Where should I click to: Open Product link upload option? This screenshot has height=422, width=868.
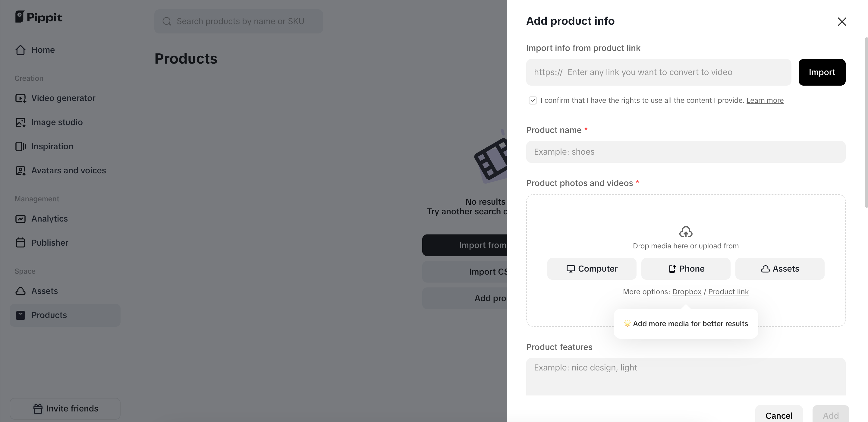click(728, 291)
